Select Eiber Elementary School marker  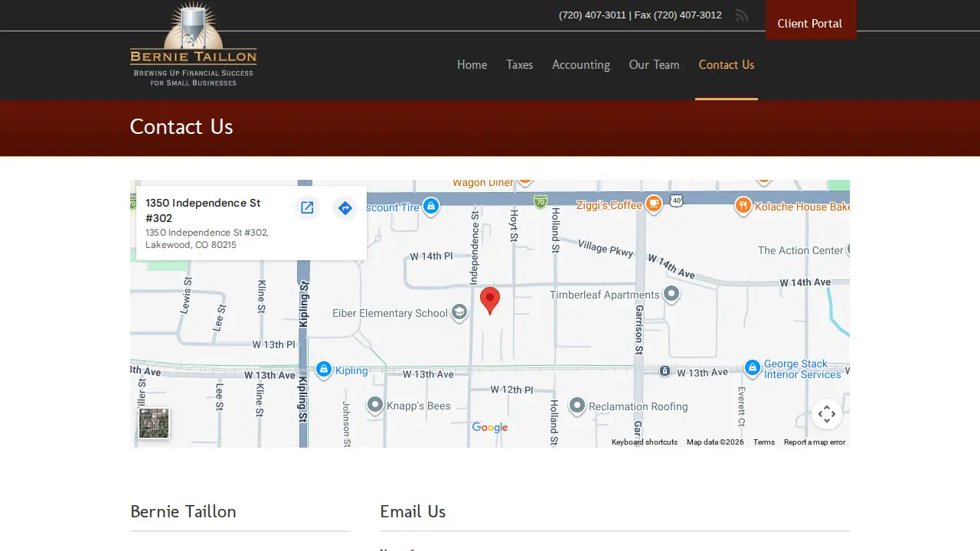(x=459, y=312)
